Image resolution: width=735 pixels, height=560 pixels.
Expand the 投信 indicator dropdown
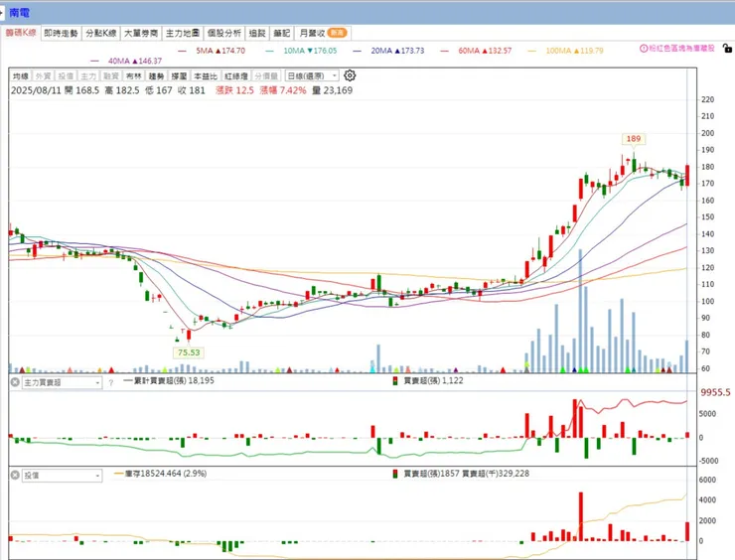click(62, 476)
